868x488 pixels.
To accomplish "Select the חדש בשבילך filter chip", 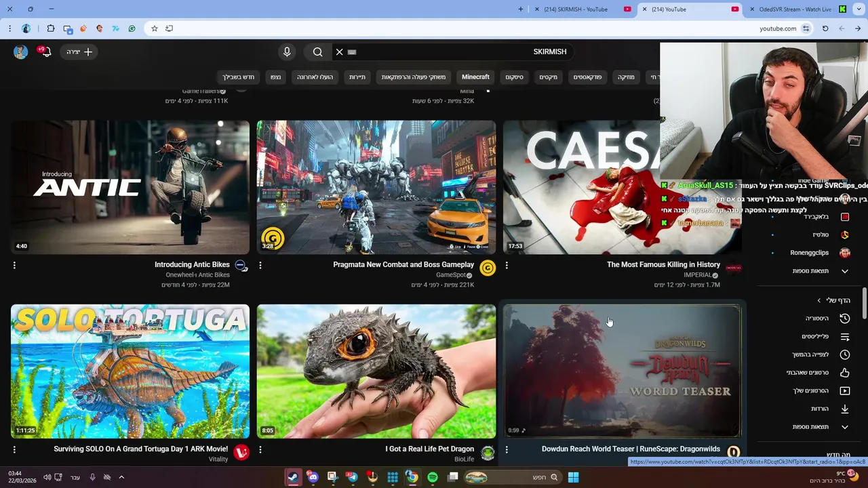I will tap(238, 77).
